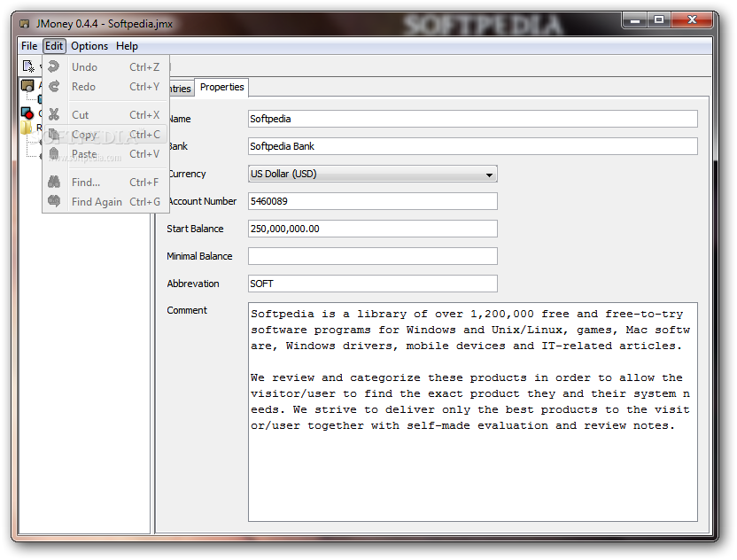
Task: Click the Redo arrow icon in Edit menu
Action: coord(54,87)
